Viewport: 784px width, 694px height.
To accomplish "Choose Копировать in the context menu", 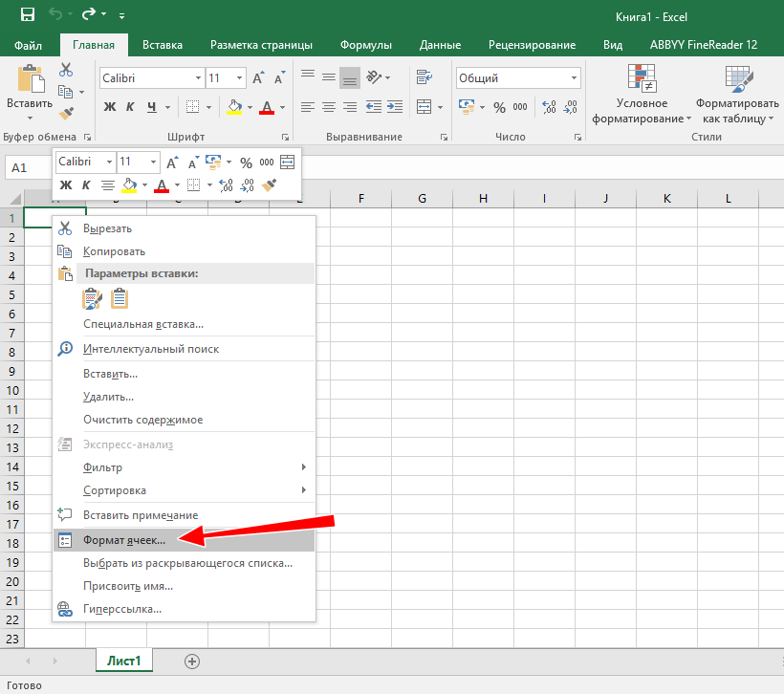I will [184, 251].
